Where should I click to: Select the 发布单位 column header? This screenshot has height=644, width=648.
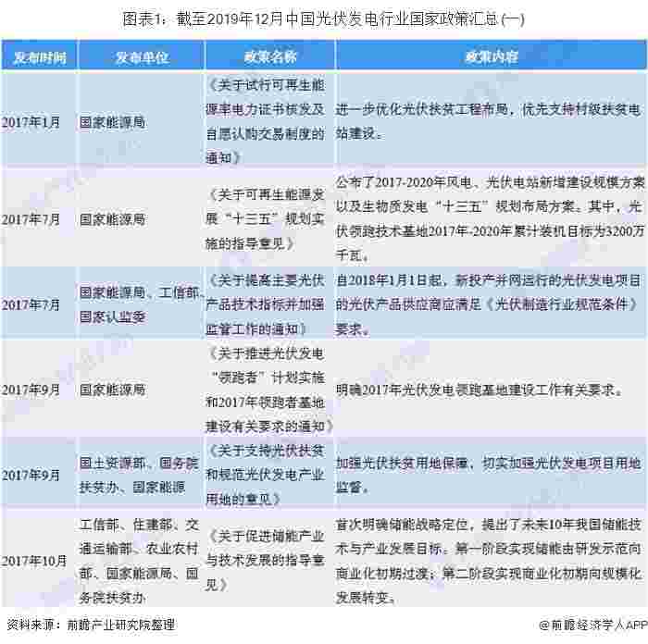click(x=142, y=57)
